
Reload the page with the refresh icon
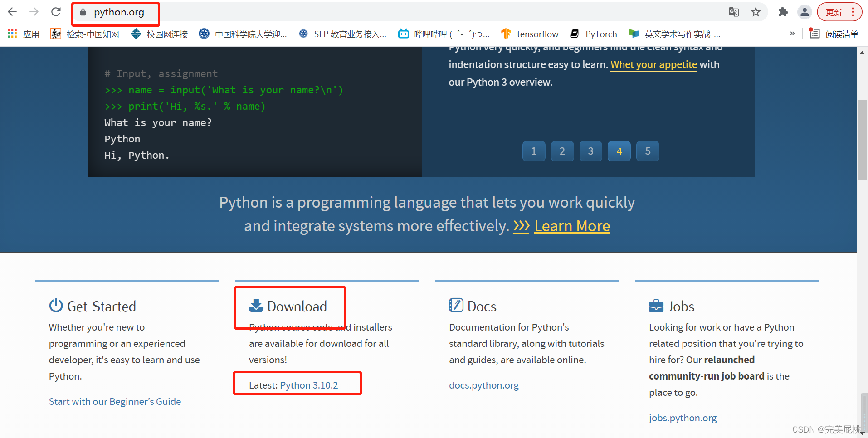(56, 12)
